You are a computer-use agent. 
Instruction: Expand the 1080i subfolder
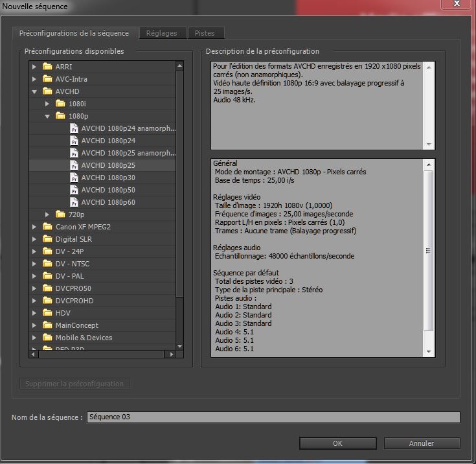point(47,104)
